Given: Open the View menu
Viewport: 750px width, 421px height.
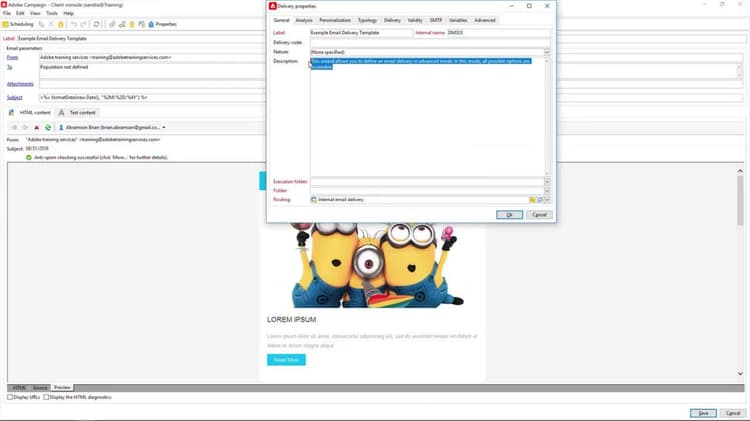Looking at the screenshot, I should [x=35, y=13].
